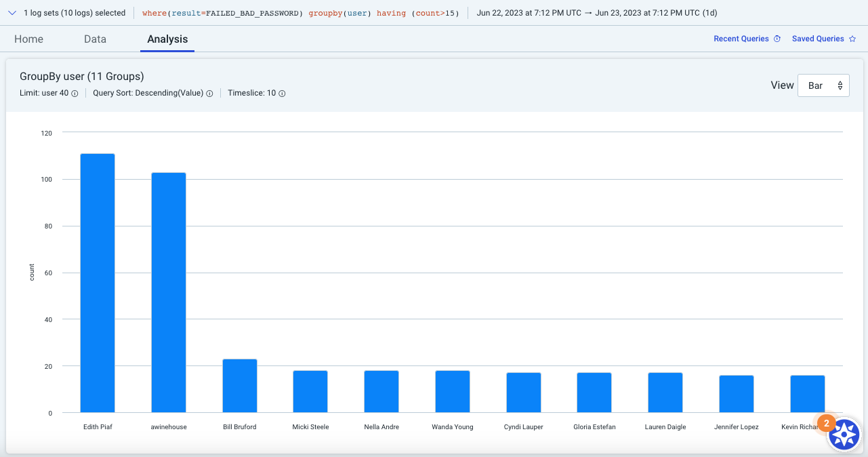Open the info icon next to Query Sort

(x=209, y=94)
